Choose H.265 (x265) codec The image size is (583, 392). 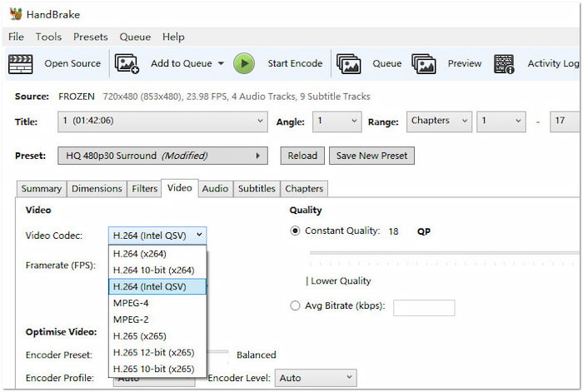click(x=157, y=336)
